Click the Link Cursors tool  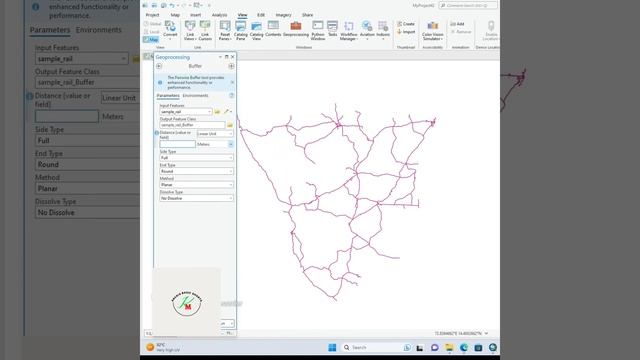205,30
